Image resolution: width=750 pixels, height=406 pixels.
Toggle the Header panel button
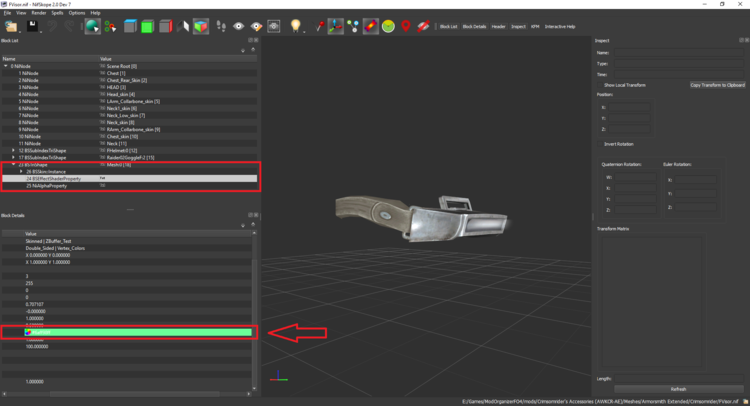[x=498, y=27]
